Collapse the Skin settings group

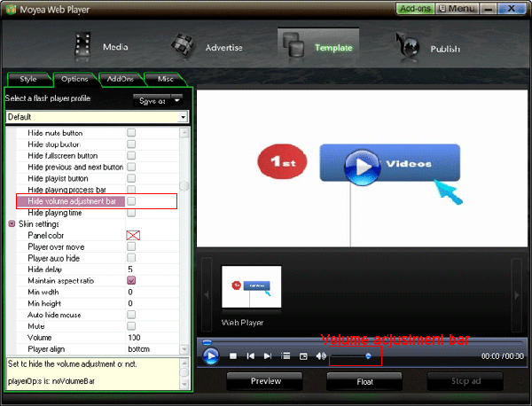click(12, 224)
